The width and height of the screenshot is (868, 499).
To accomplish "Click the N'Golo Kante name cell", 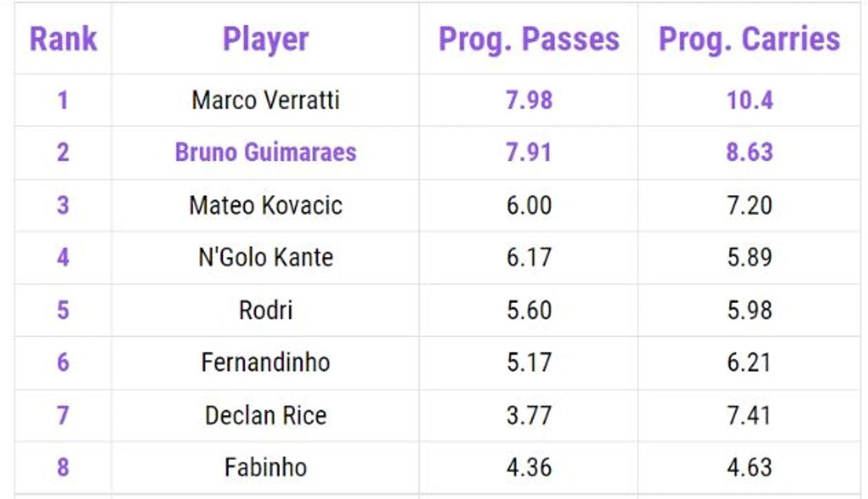I will coord(265,257).
